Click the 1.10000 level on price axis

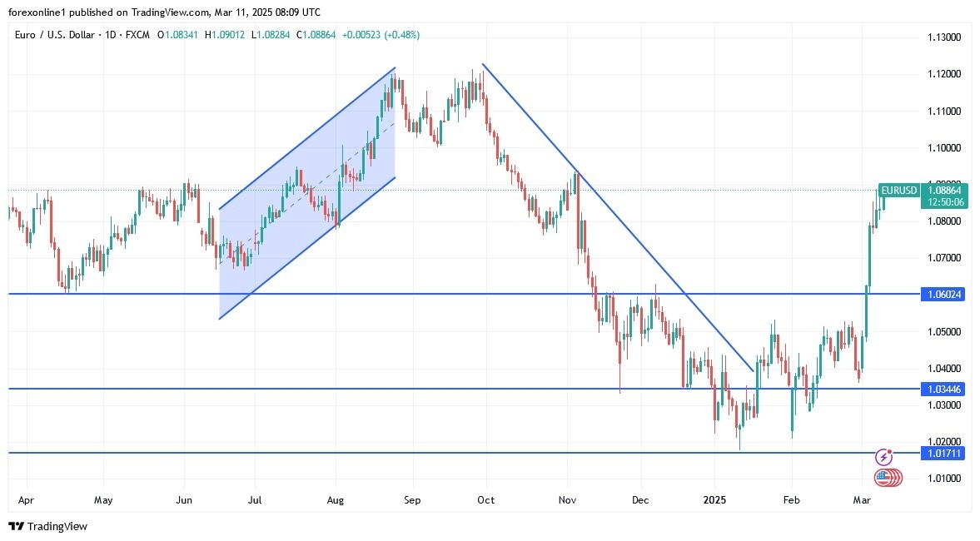944,147
